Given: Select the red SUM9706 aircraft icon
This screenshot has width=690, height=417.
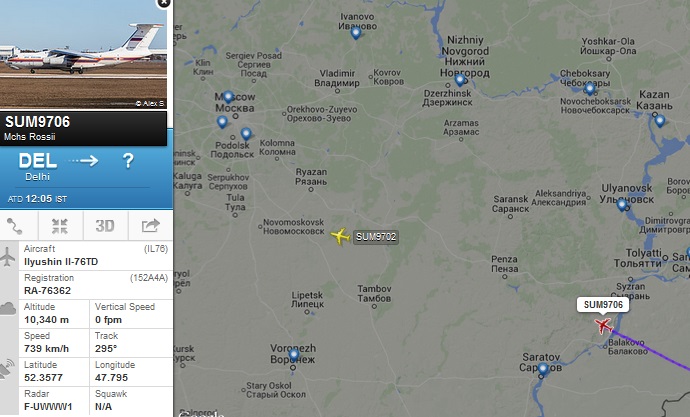Looking at the screenshot, I should (603, 326).
